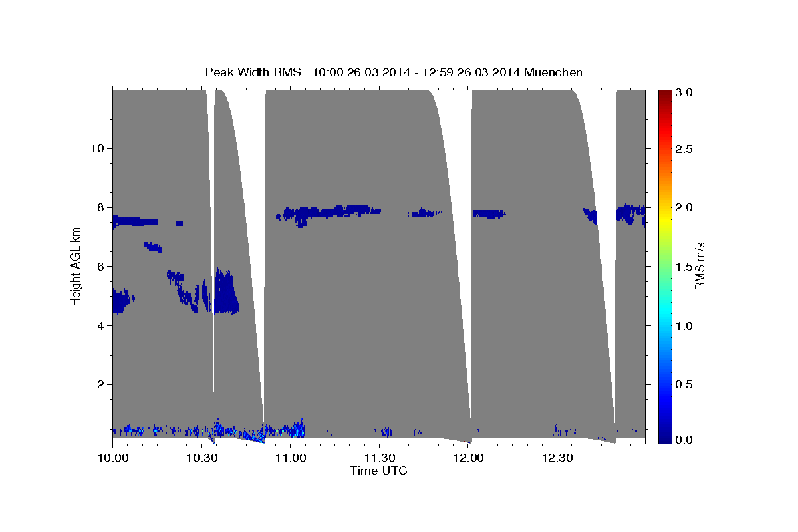Click the 10:30 time tick label
Viewport: 798px width, 532px height.
pyautogui.click(x=201, y=458)
